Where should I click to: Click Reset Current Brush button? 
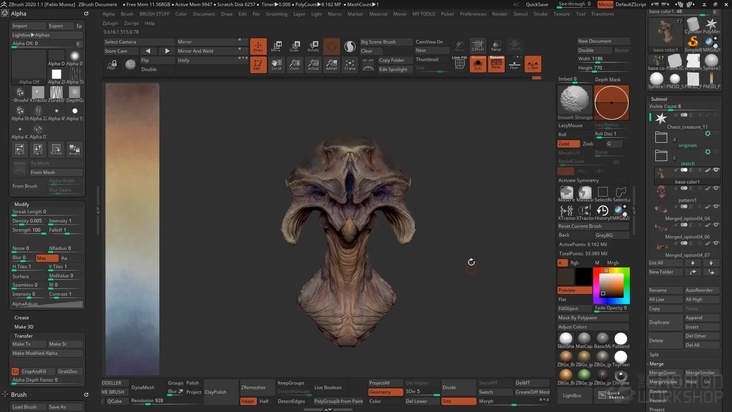[593, 226]
